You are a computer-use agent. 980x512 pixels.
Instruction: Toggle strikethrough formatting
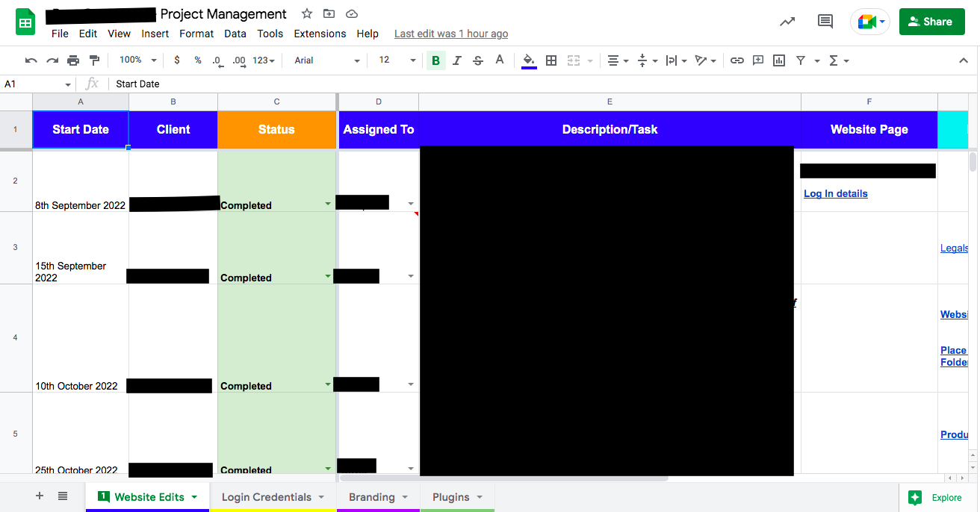click(x=478, y=60)
